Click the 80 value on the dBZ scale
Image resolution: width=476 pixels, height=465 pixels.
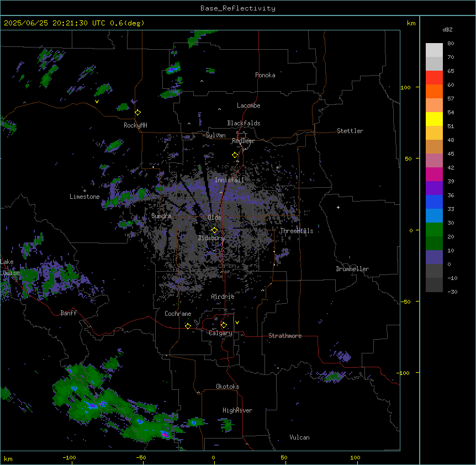coord(451,44)
